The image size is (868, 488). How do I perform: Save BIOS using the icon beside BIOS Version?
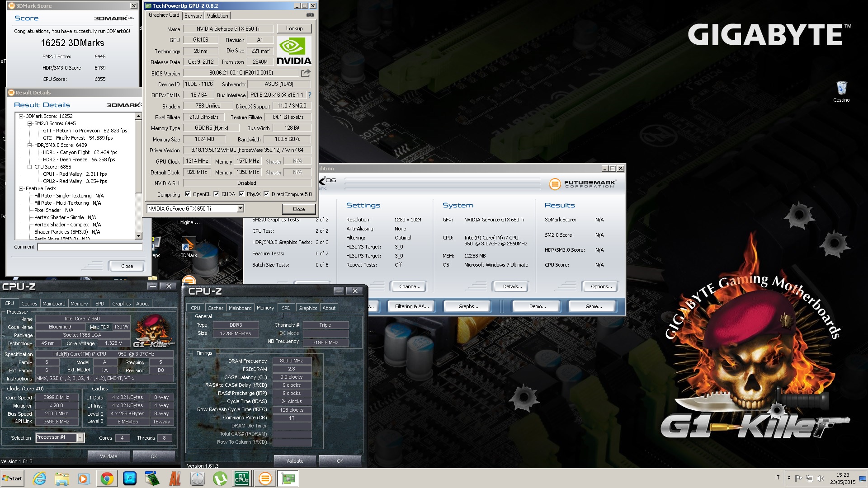click(306, 73)
